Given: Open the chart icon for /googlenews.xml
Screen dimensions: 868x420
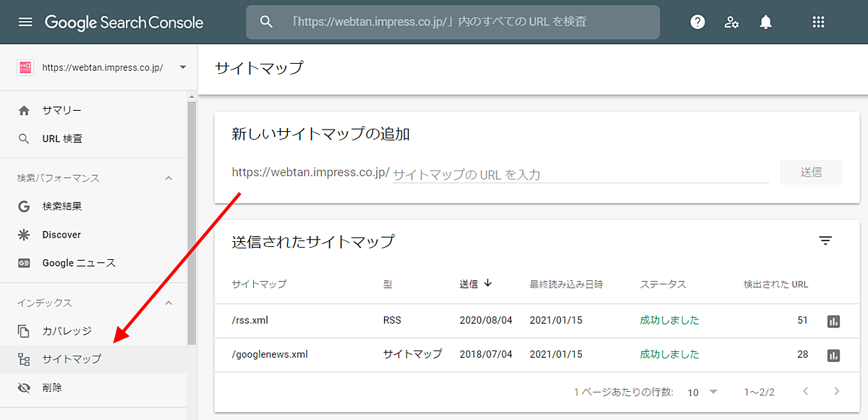Looking at the screenshot, I should 833,355.
